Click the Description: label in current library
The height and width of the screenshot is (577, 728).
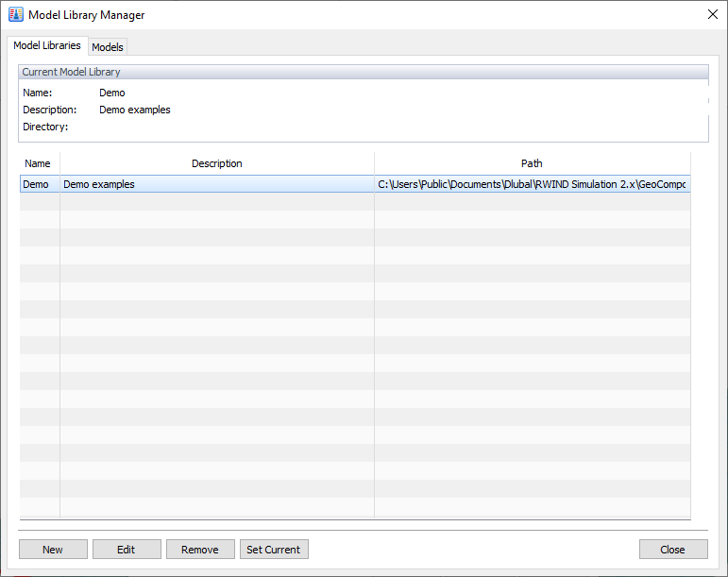(x=50, y=110)
